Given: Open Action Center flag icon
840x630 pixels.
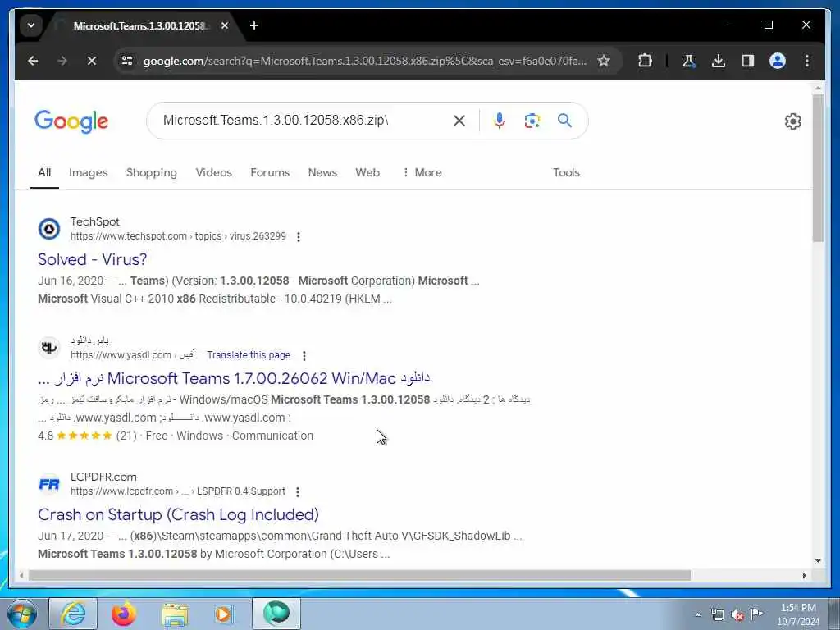Looking at the screenshot, I should pos(756,614).
